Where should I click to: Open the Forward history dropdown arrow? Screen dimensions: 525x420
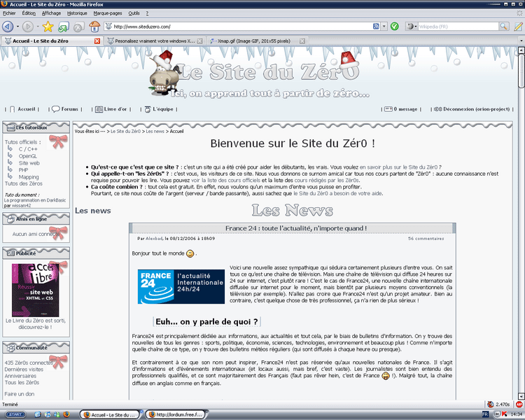tap(38, 27)
